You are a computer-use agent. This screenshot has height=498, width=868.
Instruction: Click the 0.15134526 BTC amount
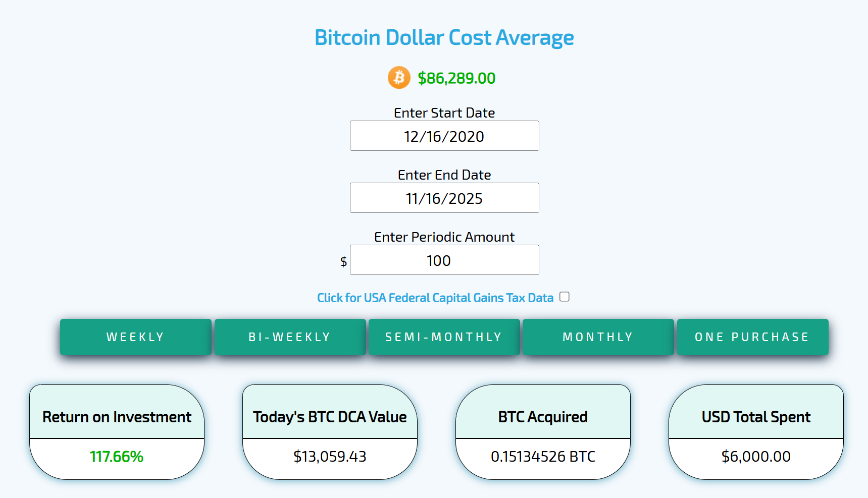(543, 457)
